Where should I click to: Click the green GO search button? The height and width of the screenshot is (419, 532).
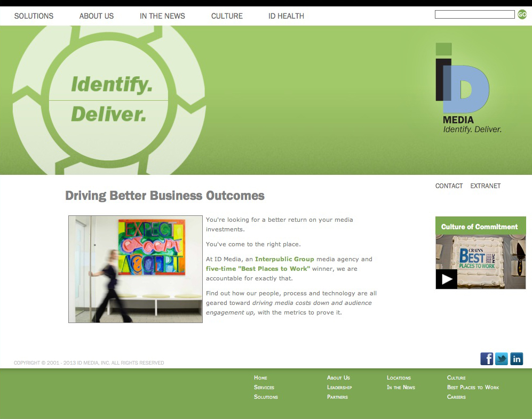coord(522,14)
